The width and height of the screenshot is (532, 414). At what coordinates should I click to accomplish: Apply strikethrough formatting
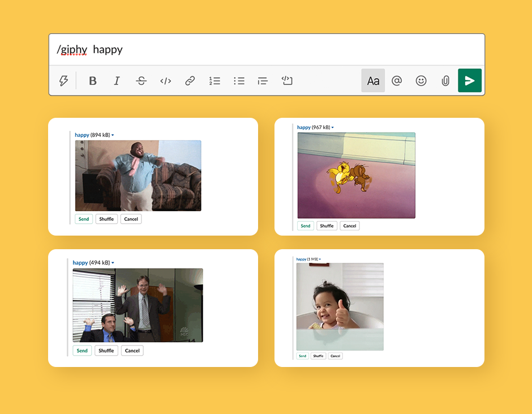point(141,81)
